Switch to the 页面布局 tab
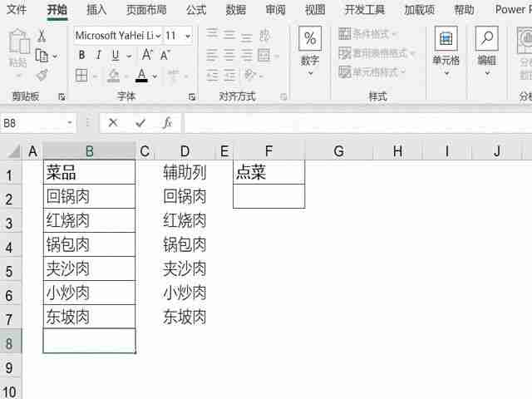Screen dimensions: 532x399 click(x=146, y=9)
